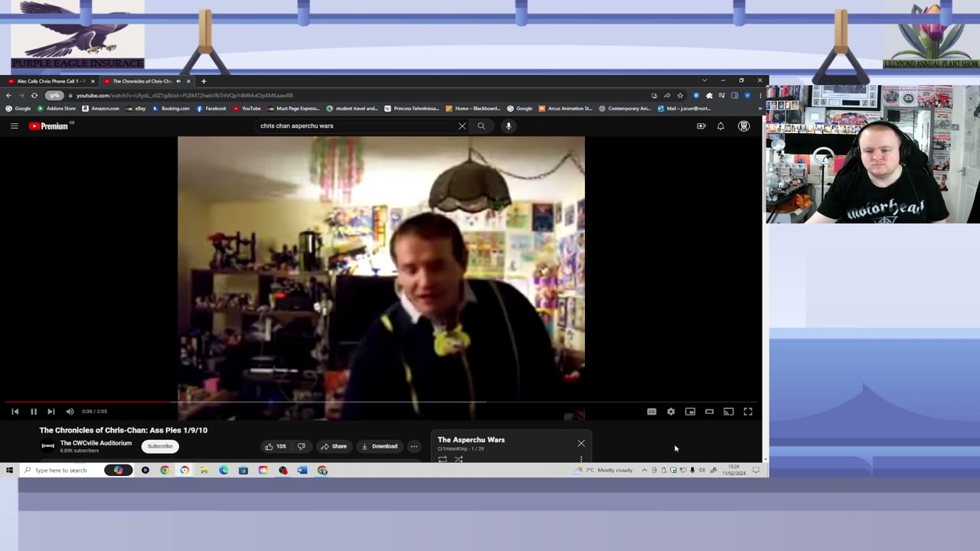980x551 pixels.
Task: Mute the video volume
Action: 70,412
